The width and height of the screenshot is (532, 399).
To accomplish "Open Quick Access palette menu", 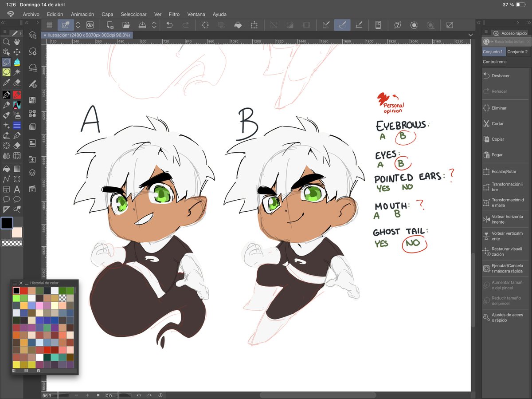I will [x=486, y=32].
